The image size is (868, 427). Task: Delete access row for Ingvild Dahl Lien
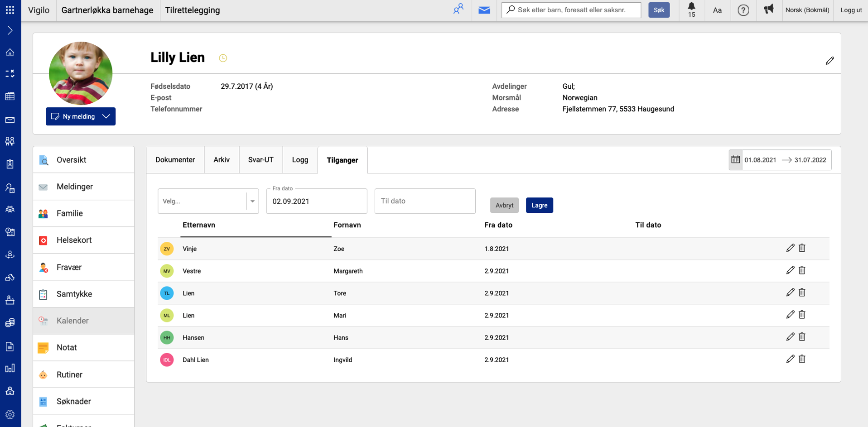(x=802, y=359)
